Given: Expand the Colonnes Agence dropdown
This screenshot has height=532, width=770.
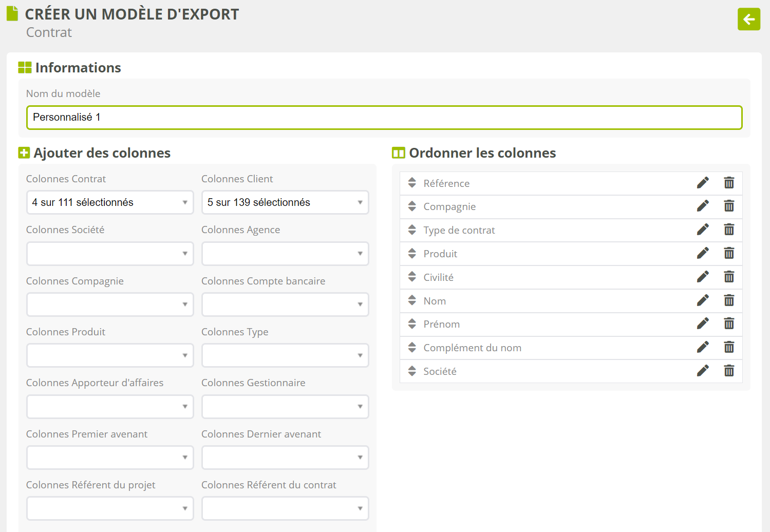Looking at the screenshot, I should pyautogui.click(x=285, y=254).
